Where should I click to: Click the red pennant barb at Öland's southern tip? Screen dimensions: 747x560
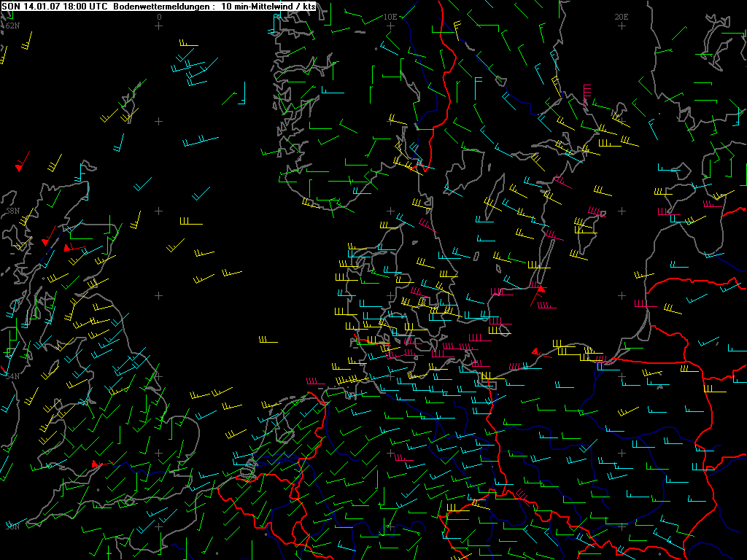tap(540, 289)
